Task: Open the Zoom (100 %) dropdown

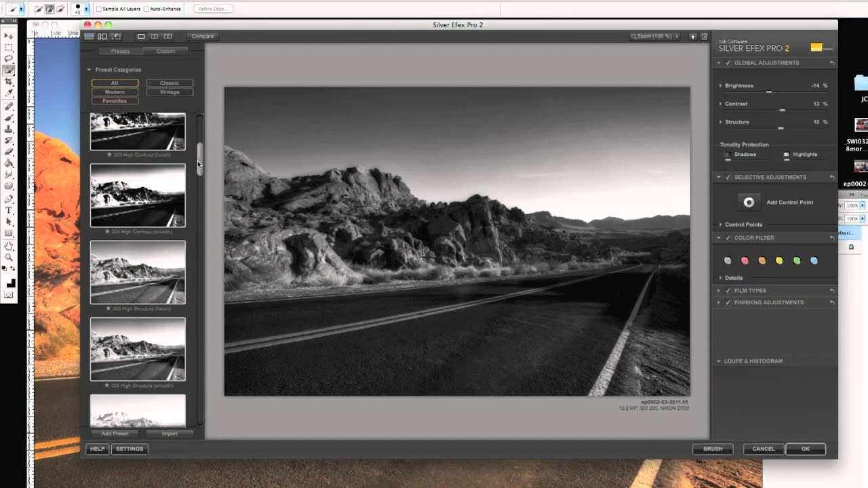Action: click(x=654, y=37)
